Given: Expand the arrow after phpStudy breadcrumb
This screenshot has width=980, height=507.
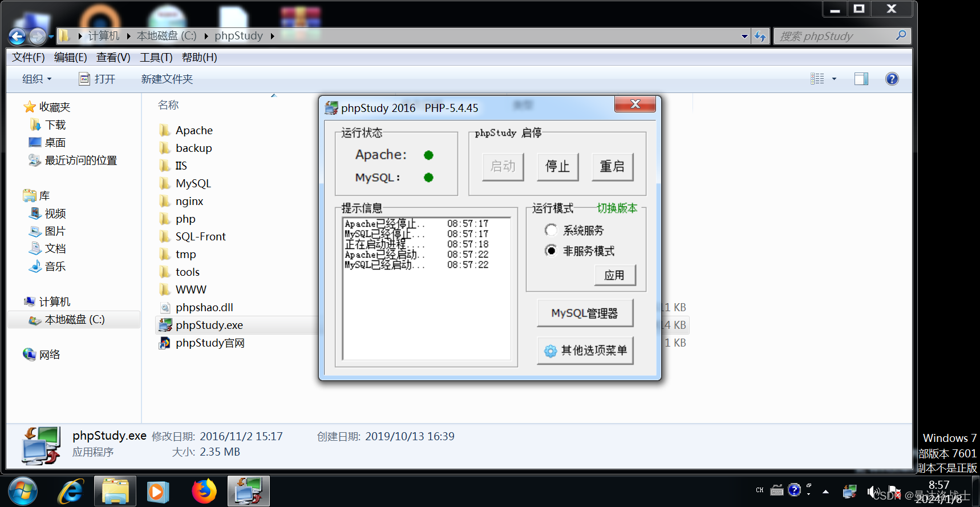Looking at the screenshot, I should 272,36.
